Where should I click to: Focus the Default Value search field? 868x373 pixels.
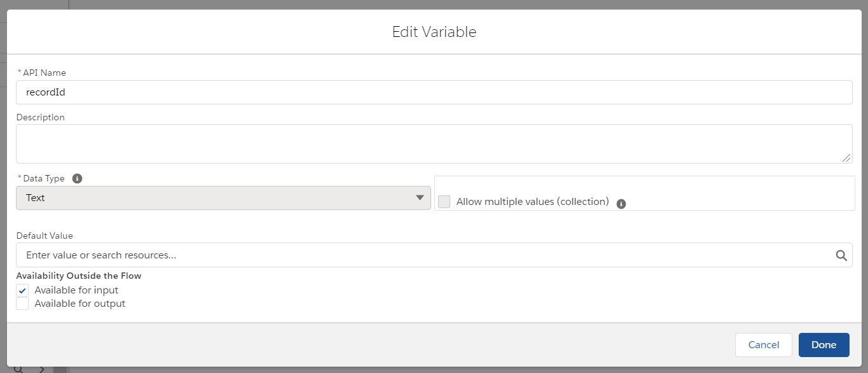coord(434,255)
